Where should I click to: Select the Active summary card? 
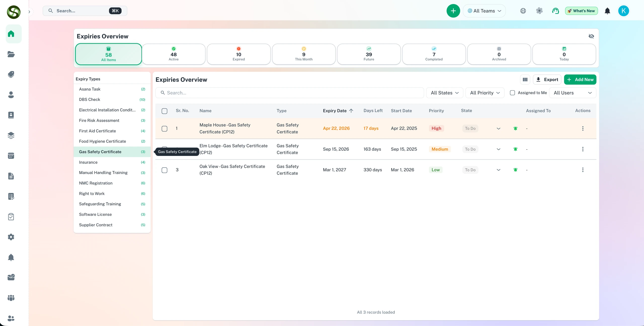174,54
